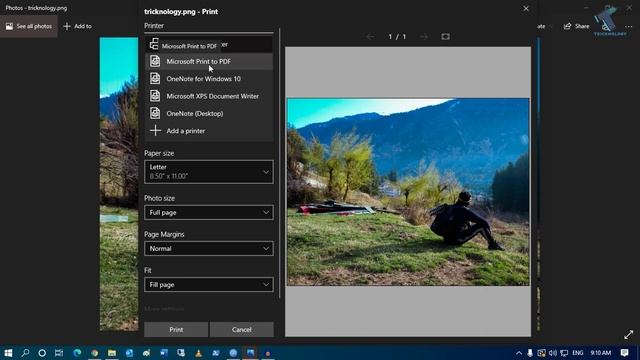This screenshot has width=640, height=360.
Task: Open Task View on taskbar
Action: click(x=59, y=353)
